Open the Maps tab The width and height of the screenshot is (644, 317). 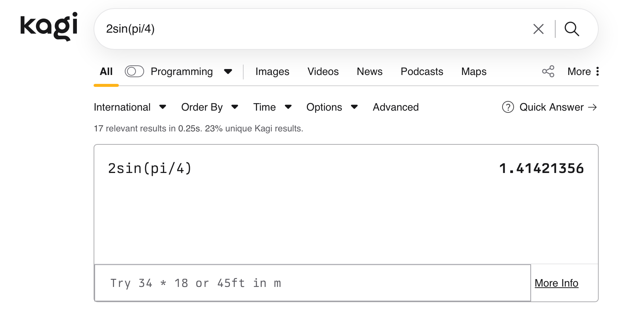coord(474,71)
